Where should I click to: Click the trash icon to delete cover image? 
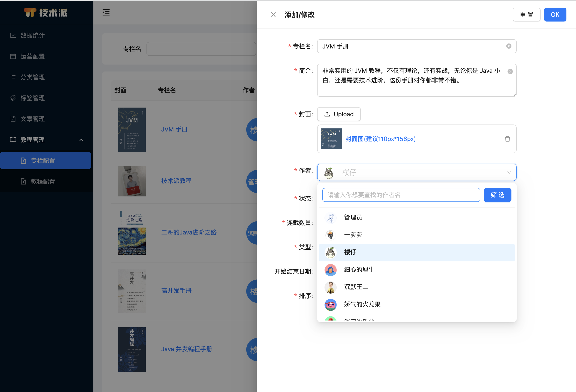[x=507, y=139]
